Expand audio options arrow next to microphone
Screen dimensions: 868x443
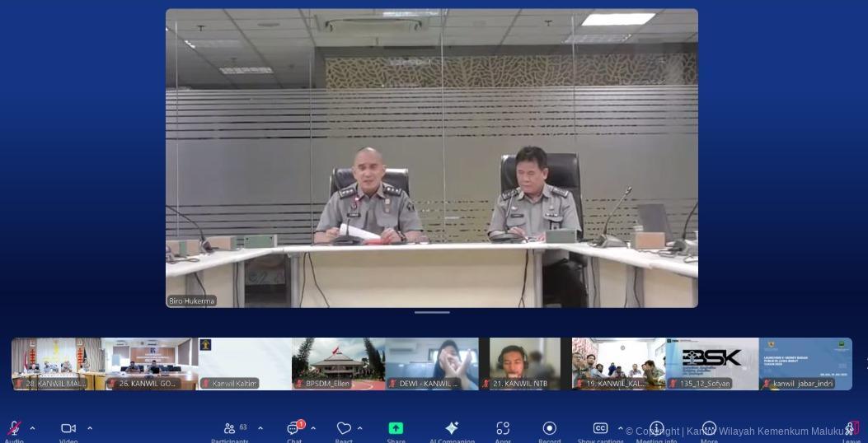tap(33, 428)
